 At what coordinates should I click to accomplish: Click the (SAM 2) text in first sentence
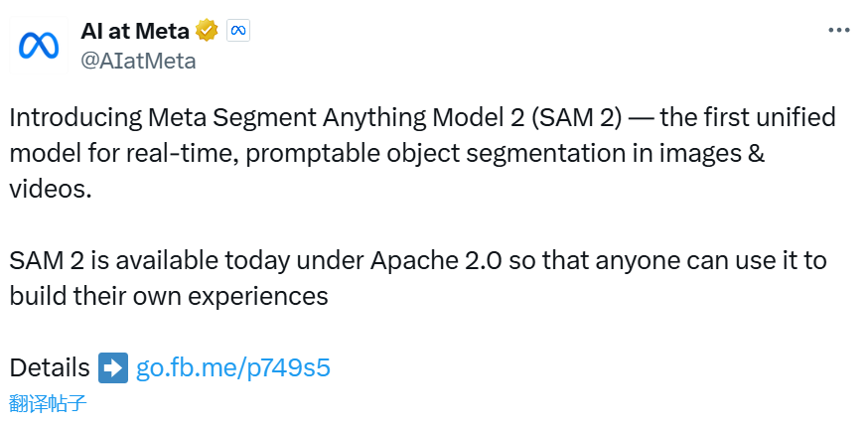click(x=576, y=118)
